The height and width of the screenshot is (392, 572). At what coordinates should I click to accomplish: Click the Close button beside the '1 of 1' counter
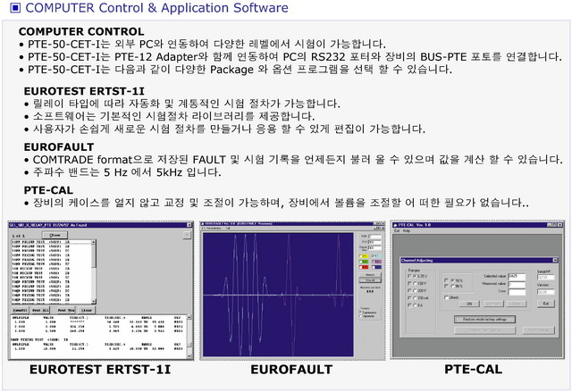(55, 235)
